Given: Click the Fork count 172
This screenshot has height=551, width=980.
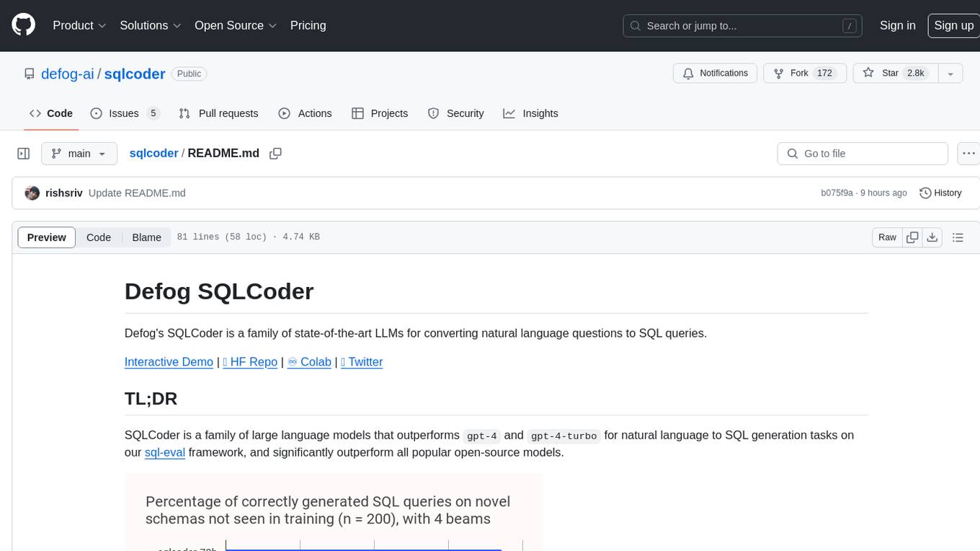Looking at the screenshot, I should click(825, 74).
